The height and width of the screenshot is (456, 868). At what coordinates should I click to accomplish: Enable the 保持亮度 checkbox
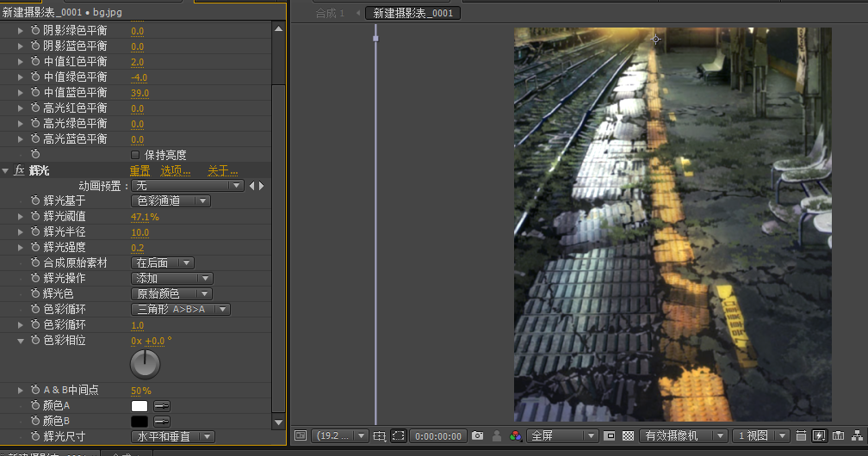pos(135,155)
